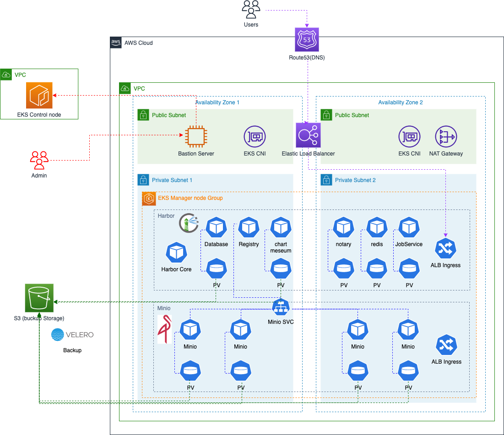This screenshot has height=435, width=504.
Task: Select the 'Availability Zone 1' label
Action: [x=217, y=102]
